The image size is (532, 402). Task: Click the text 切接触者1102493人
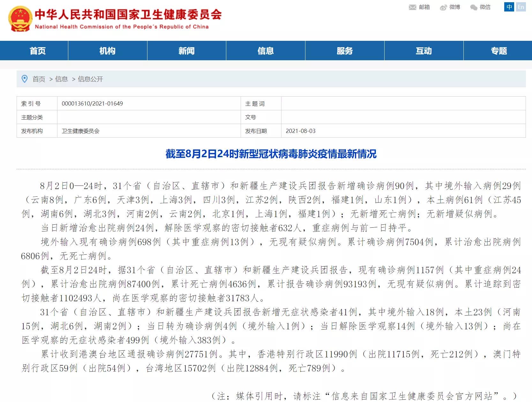[61, 298]
